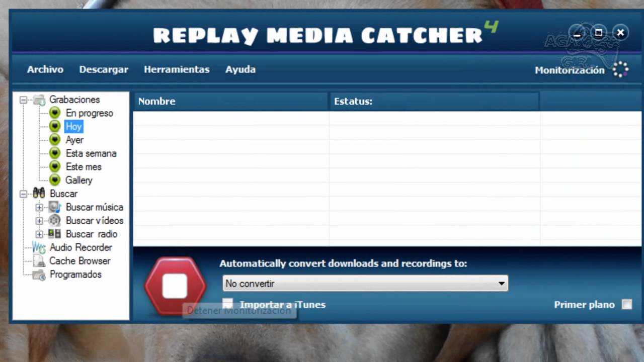Screen dimensions: 644x362
Task: Open the No convertir format dropdown
Action: [x=365, y=284]
